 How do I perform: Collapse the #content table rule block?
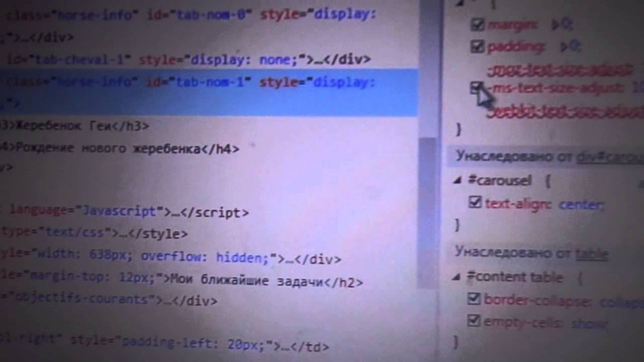click(456, 277)
